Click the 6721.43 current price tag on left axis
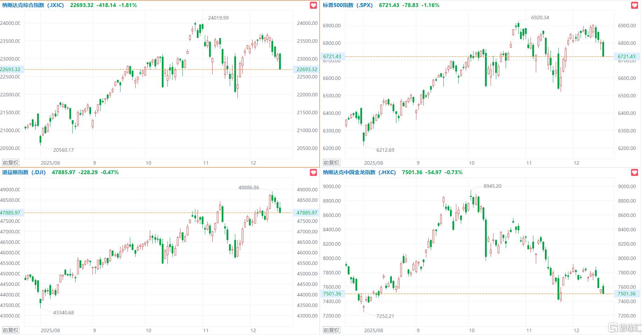Viewport: 644px width, 335px height. tap(332, 56)
